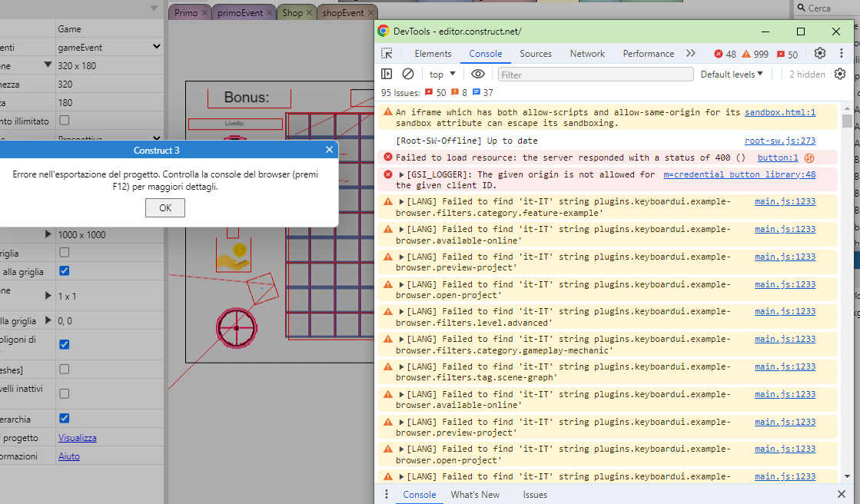Toggle the console sidebar panel icon
The image size is (860, 504).
pos(387,74)
